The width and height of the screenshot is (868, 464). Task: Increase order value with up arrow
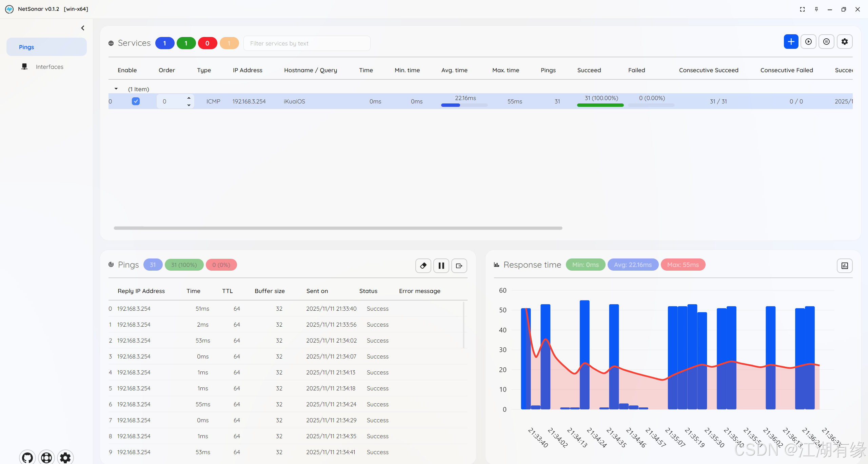[189, 98]
